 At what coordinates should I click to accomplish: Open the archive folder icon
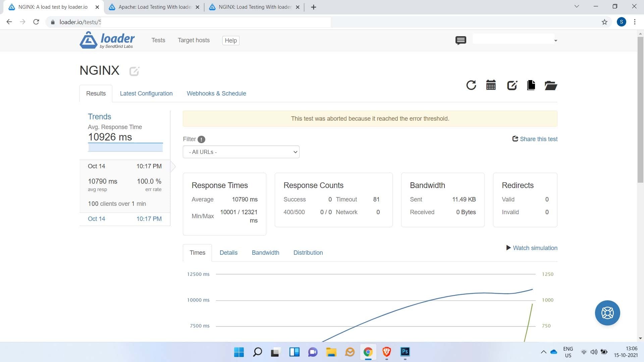[x=551, y=85]
